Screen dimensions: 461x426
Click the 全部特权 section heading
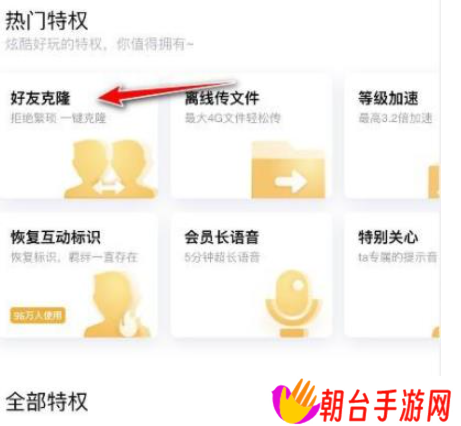[47, 401]
